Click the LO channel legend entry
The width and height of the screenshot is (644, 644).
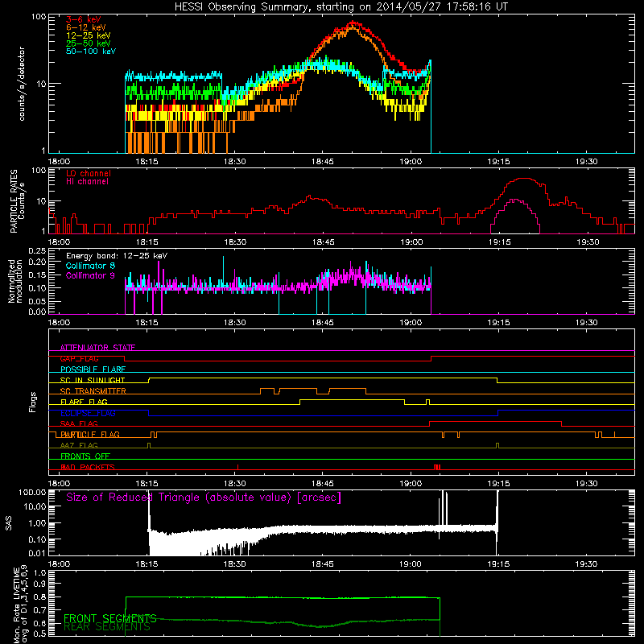click(x=89, y=173)
